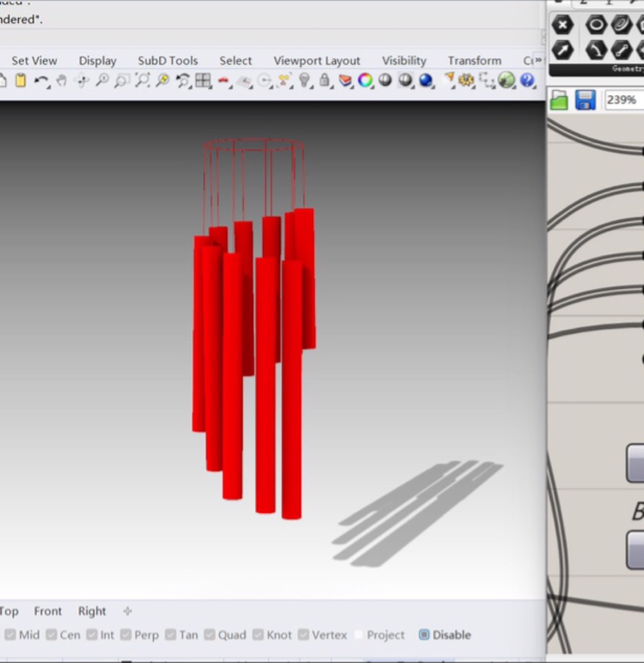Viewport: 644px width, 663px height.
Task: Toggle the Tan osnap checkbox
Action: point(171,635)
